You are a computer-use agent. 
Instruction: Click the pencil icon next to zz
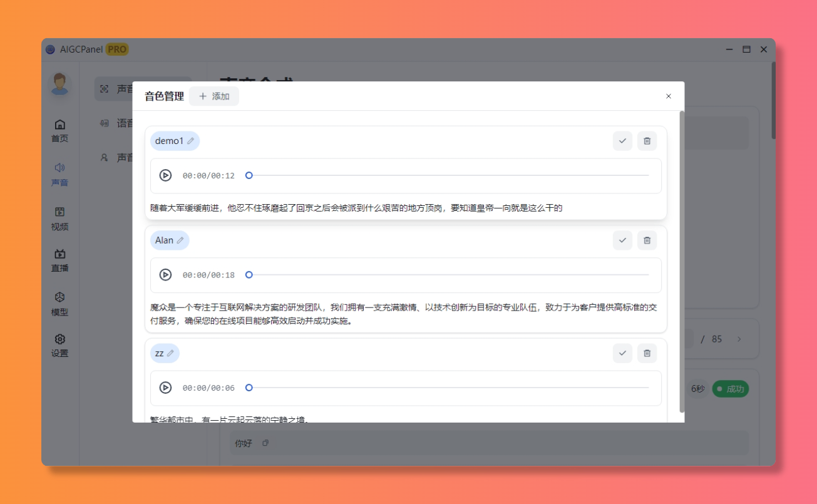tap(170, 353)
